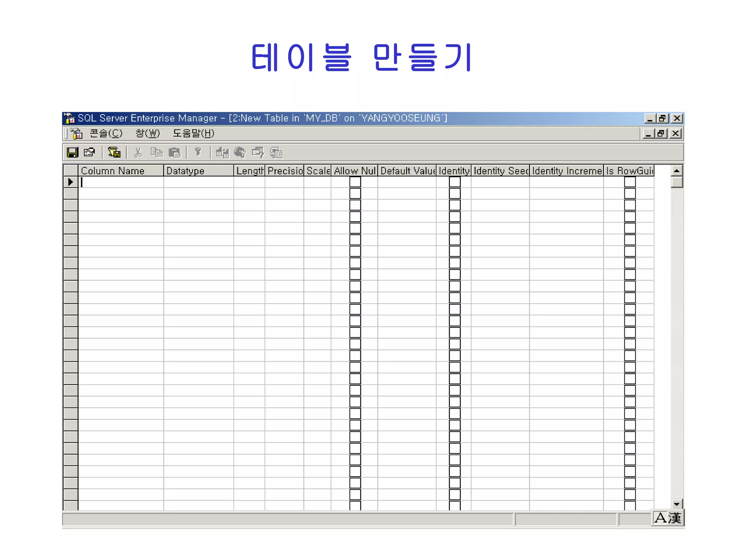
Task: Enable the first row's Is RowGuid checkbox
Action: pos(630,182)
